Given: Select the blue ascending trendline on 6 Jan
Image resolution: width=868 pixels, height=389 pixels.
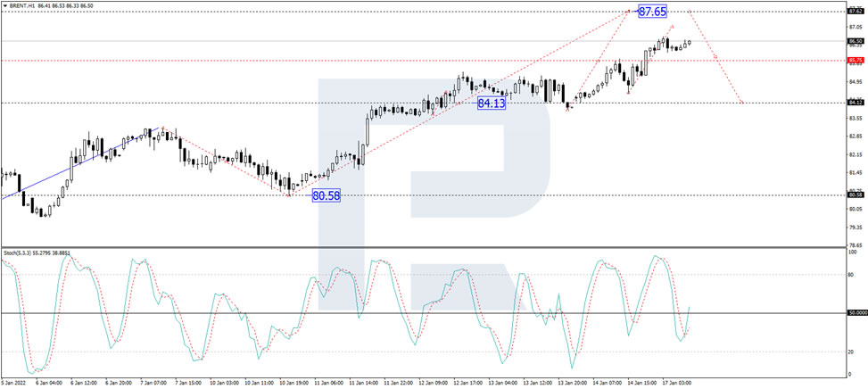Looking at the screenshot, I should (x=80, y=162).
